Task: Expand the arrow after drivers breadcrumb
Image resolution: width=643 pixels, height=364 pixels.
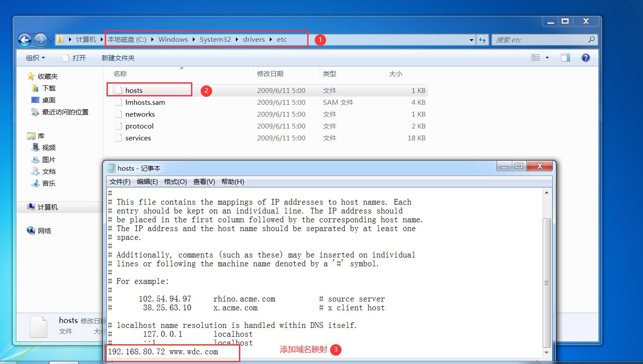Action: coord(271,40)
